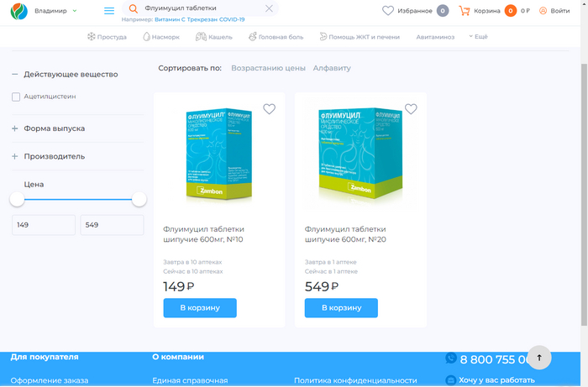
Task: Click the scroll-to-top arrow button
Action: point(539,358)
